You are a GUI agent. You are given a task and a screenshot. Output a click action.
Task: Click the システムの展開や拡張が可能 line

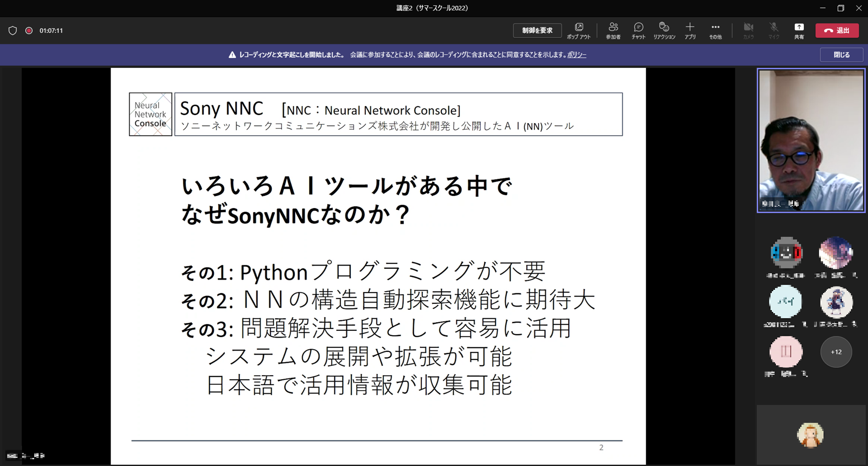click(x=359, y=357)
